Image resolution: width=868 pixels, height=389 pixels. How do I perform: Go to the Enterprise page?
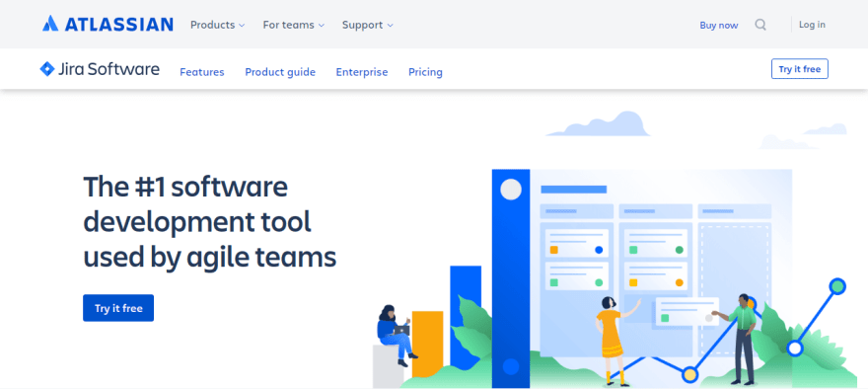click(362, 72)
